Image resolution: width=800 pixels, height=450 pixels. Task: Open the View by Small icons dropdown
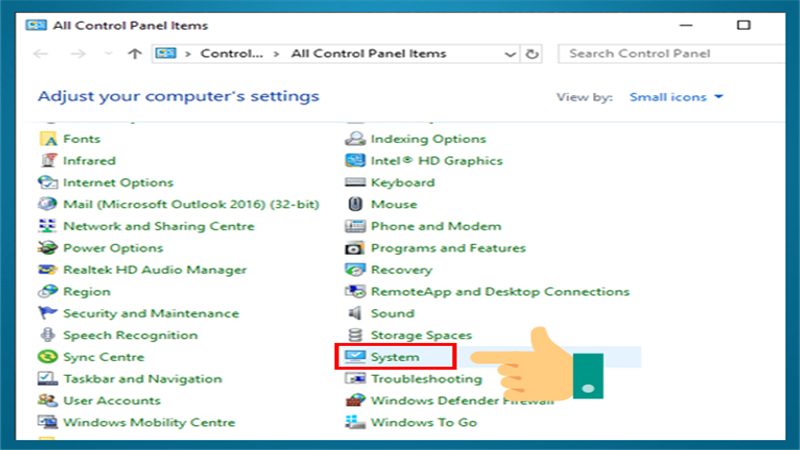point(676,97)
